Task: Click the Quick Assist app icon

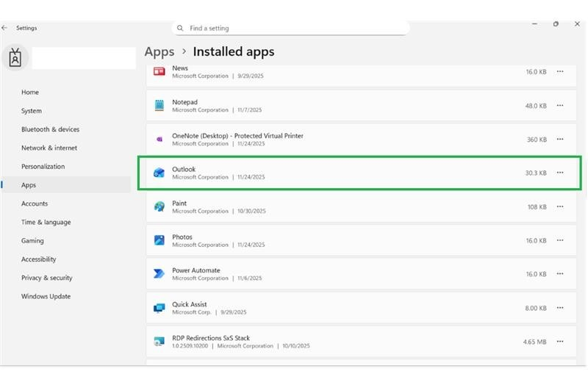Action: [159, 308]
